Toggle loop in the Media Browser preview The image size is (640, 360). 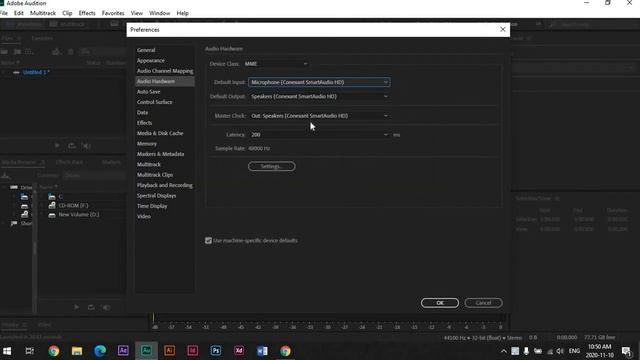[91, 307]
